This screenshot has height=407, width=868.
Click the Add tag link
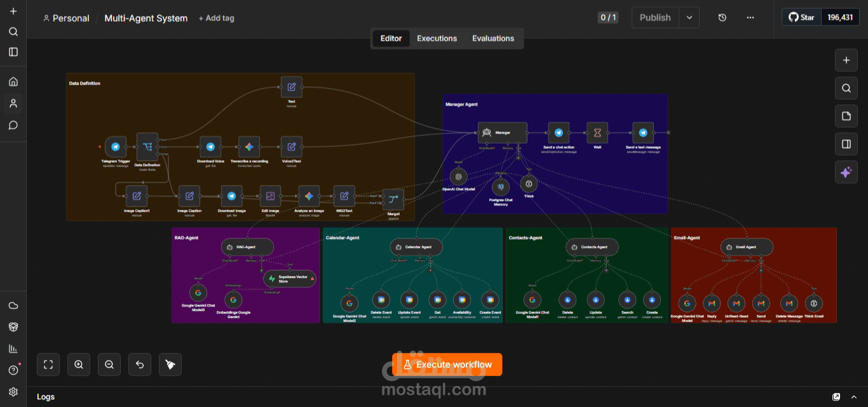pos(216,18)
